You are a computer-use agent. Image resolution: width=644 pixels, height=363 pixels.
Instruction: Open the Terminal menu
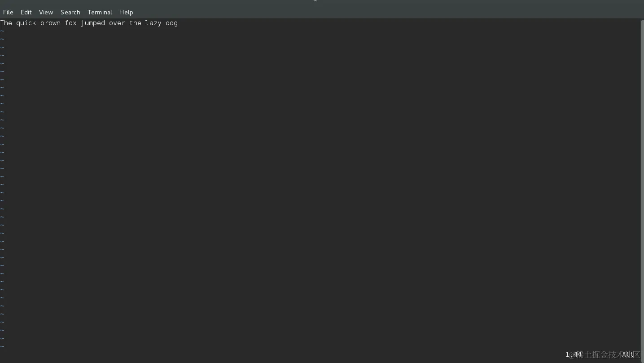click(x=100, y=12)
